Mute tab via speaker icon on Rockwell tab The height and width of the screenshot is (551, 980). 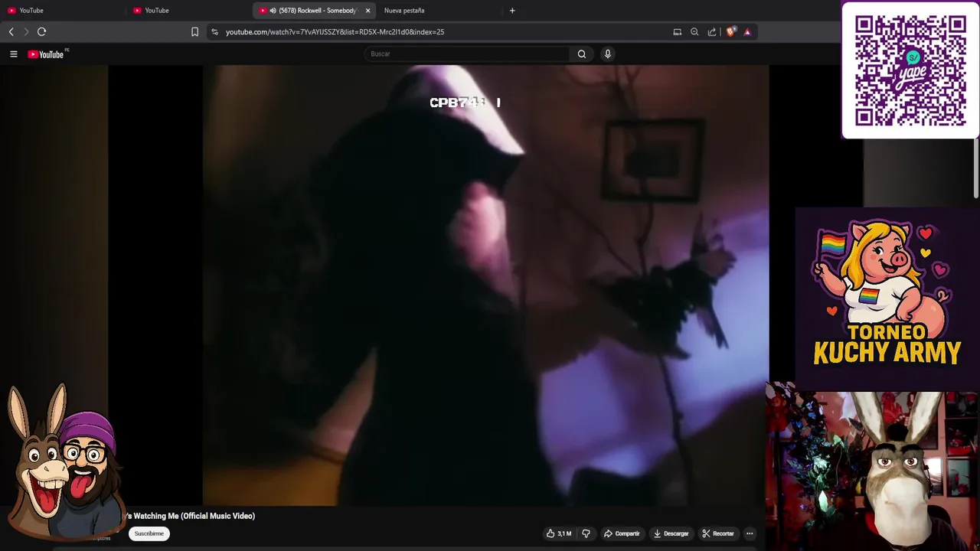[273, 11]
